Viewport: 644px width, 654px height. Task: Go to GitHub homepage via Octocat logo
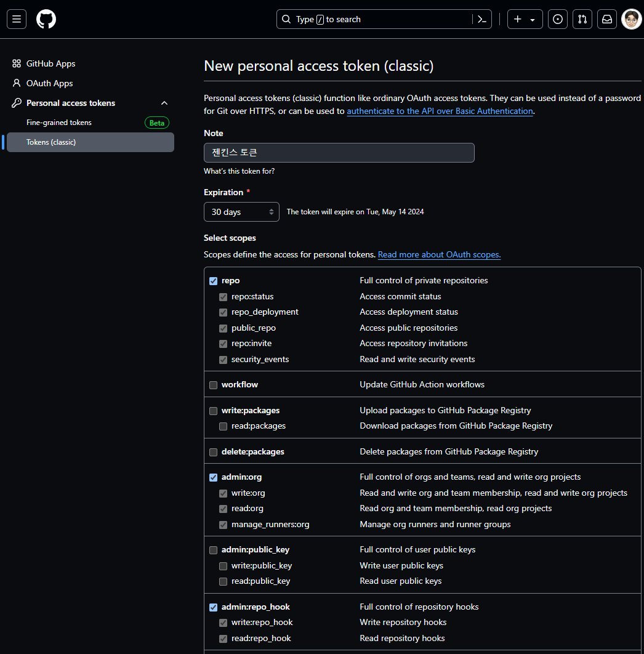[x=46, y=19]
